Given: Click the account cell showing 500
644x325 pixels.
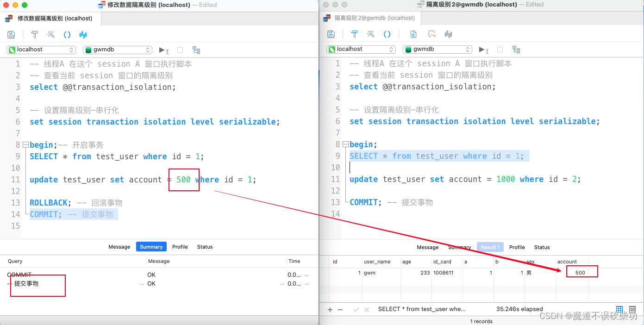Looking at the screenshot, I should pyautogui.click(x=572, y=273).
